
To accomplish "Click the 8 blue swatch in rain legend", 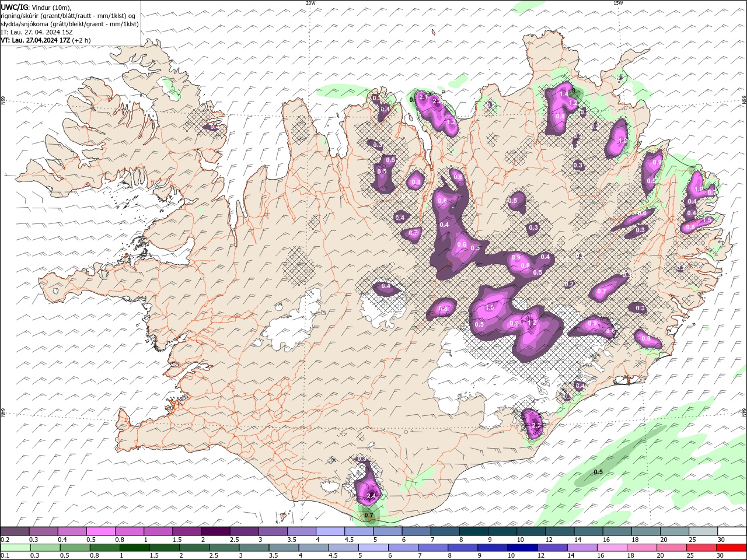I will point(463,548).
